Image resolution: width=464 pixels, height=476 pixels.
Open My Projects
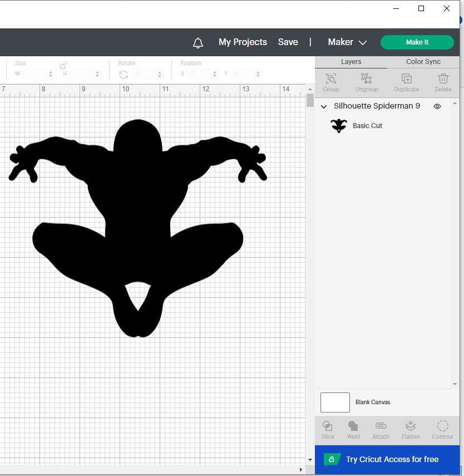[x=243, y=42]
